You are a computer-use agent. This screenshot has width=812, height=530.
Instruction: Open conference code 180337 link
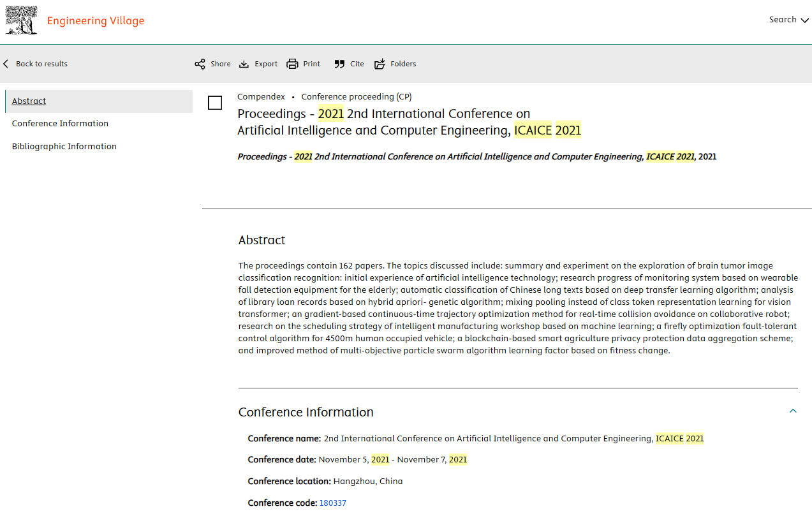[x=332, y=503]
